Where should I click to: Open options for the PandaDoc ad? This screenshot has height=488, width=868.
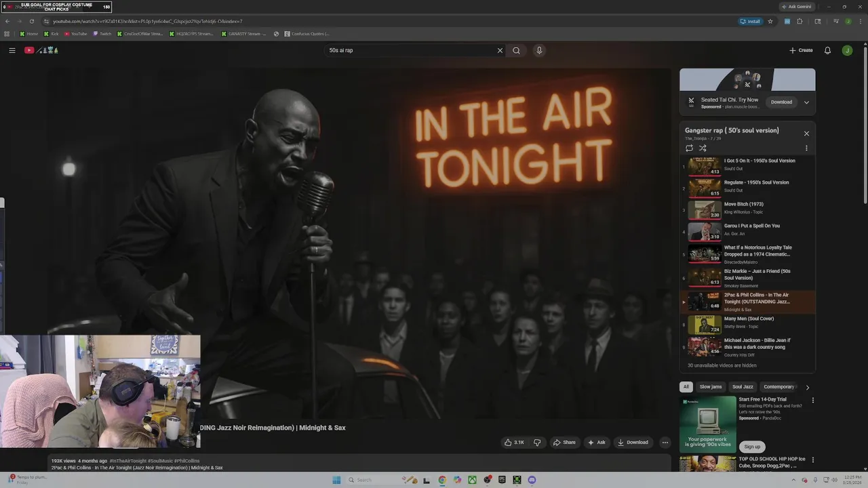pyautogui.click(x=812, y=401)
